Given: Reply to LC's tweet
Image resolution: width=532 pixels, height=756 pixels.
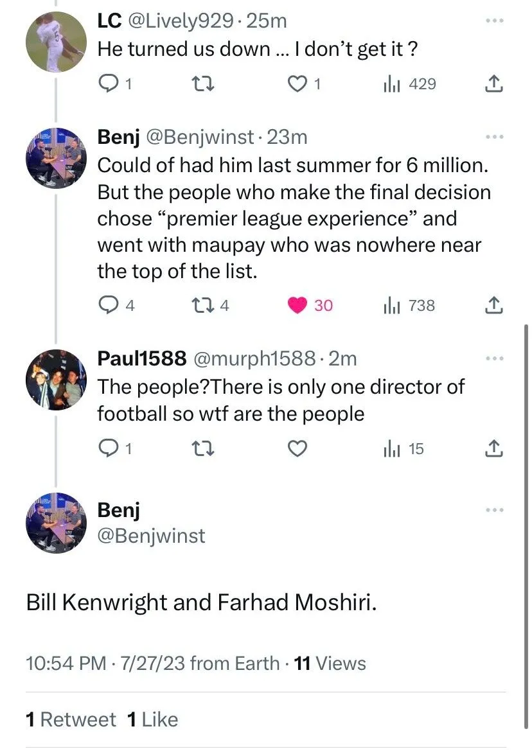Looking at the screenshot, I should click(109, 84).
